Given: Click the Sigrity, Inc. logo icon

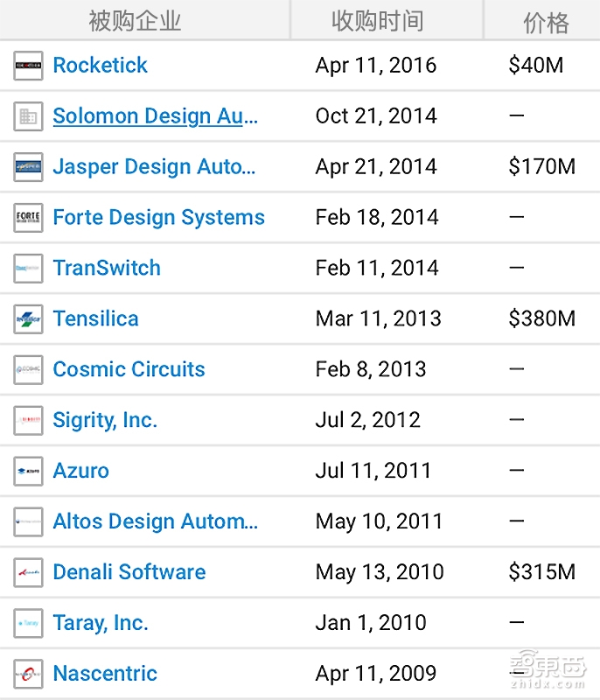Looking at the screenshot, I should coord(28,420).
